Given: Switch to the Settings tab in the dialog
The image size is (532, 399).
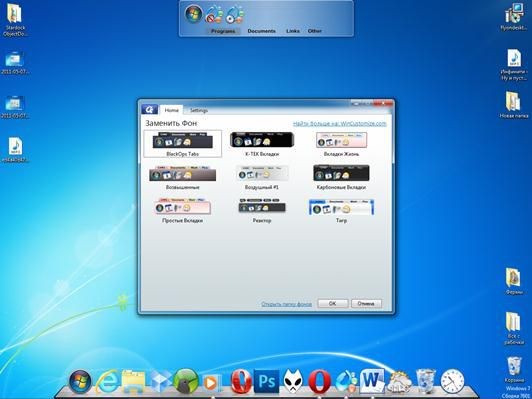Looking at the screenshot, I should coord(199,110).
